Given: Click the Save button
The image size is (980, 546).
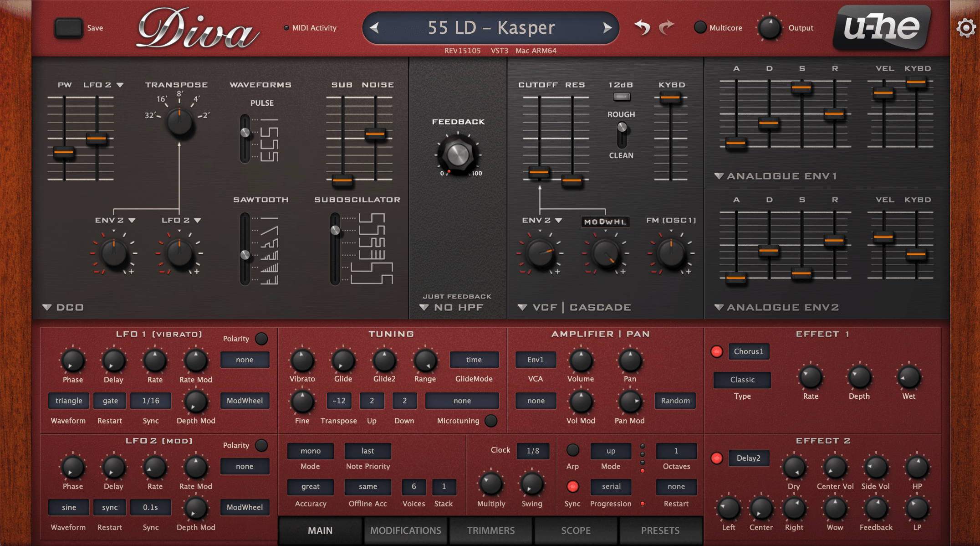Looking at the screenshot, I should tap(68, 28).
